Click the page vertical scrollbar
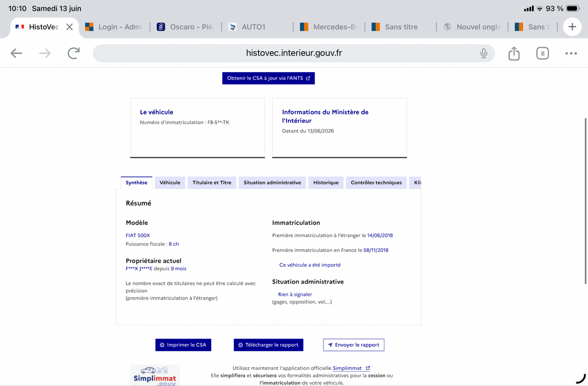The image size is (588, 386). tap(586, 201)
